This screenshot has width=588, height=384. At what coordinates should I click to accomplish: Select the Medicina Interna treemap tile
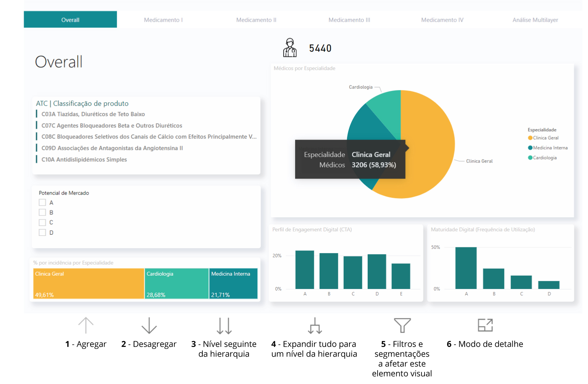click(233, 284)
